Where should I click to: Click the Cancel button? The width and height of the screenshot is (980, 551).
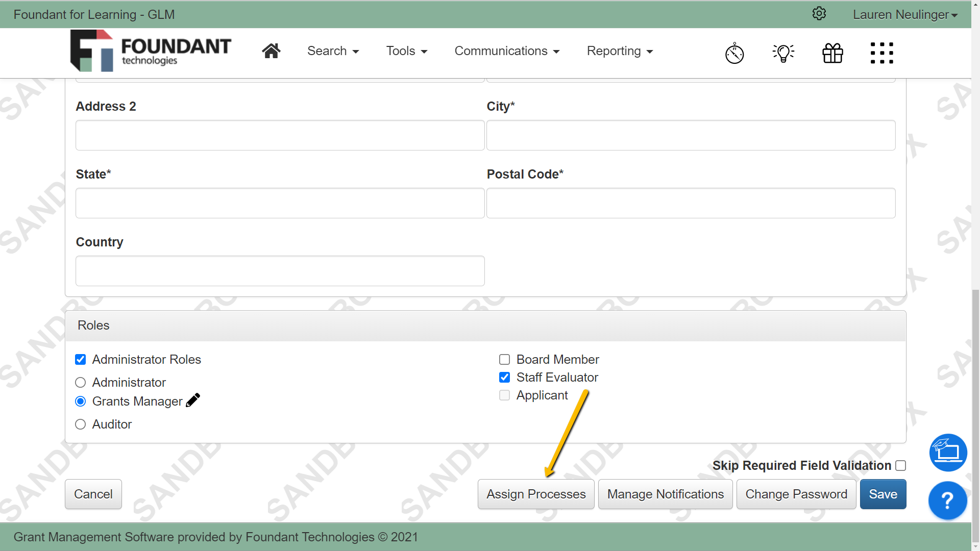coord(93,494)
